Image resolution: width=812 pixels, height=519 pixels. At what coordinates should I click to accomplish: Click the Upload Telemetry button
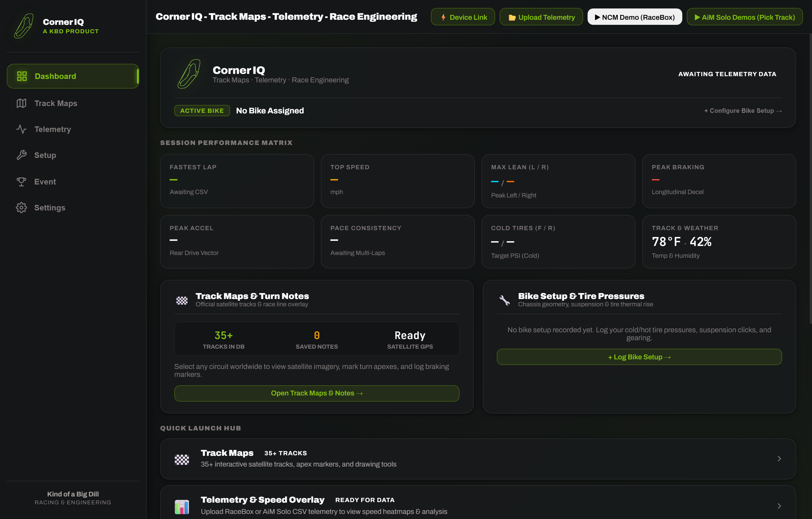[x=541, y=17]
